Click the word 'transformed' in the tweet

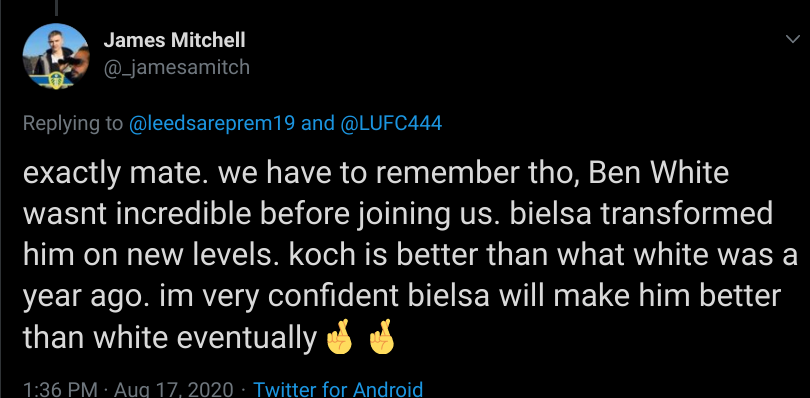tap(673, 215)
